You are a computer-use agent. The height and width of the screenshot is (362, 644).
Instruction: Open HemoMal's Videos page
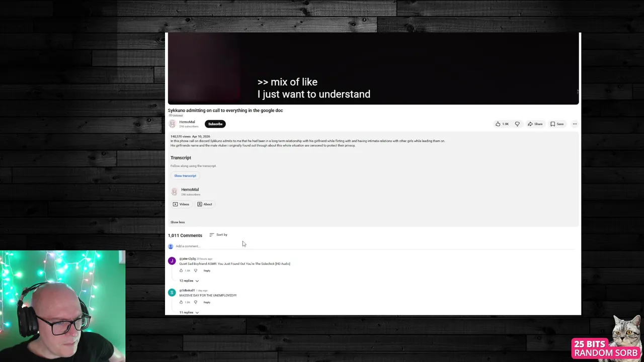(x=181, y=204)
